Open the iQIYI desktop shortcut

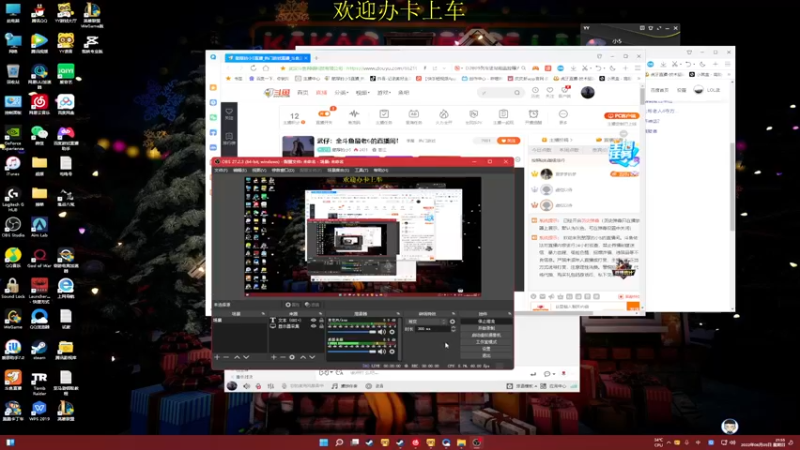65,74
